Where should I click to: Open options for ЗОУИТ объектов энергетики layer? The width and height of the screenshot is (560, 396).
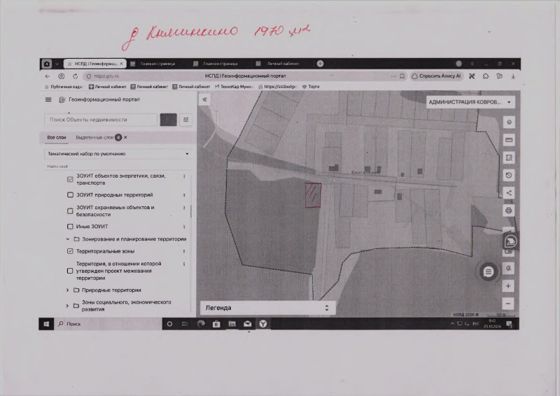tap(184, 176)
